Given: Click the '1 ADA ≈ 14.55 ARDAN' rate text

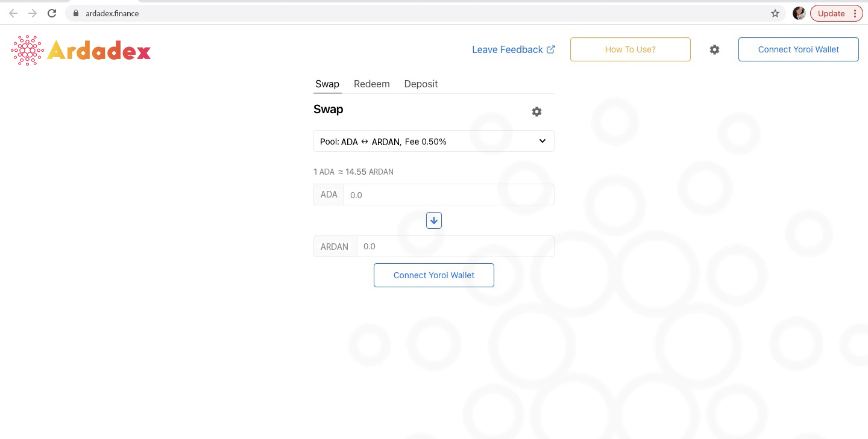Looking at the screenshot, I should point(354,172).
